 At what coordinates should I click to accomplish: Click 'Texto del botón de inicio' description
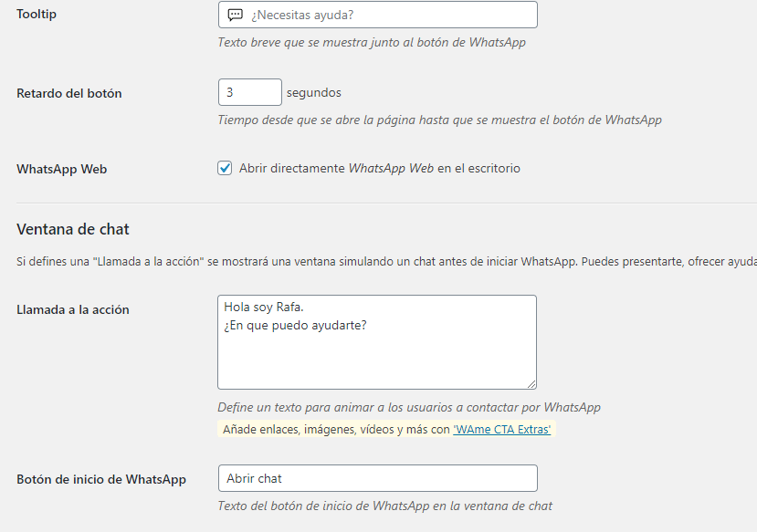click(384, 506)
